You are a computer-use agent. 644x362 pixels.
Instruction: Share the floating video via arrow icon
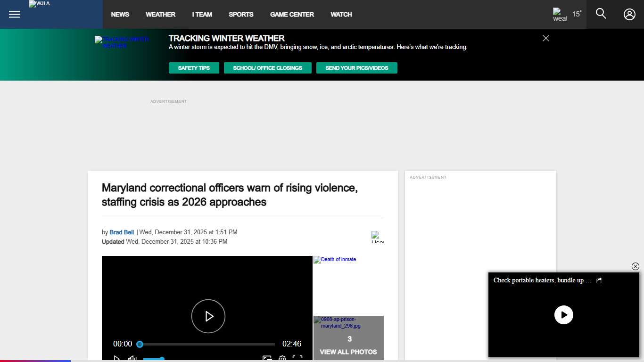coord(599,280)
